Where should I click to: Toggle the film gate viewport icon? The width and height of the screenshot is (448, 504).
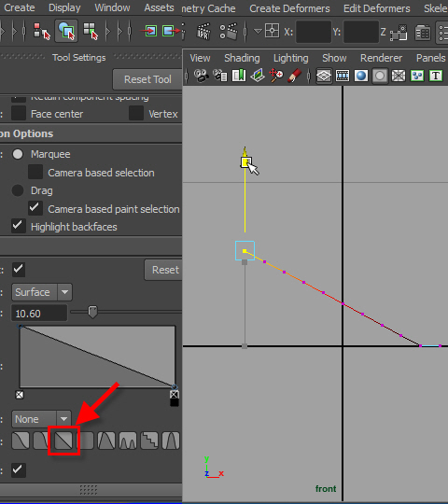343,77
